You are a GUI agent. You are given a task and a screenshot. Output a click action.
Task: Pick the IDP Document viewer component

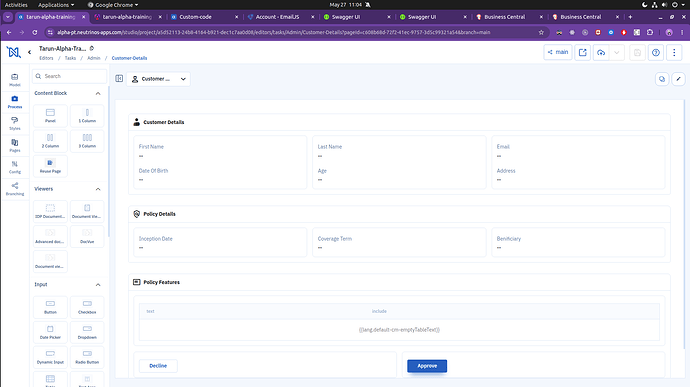pyautogui.click(x=50, y=211)
